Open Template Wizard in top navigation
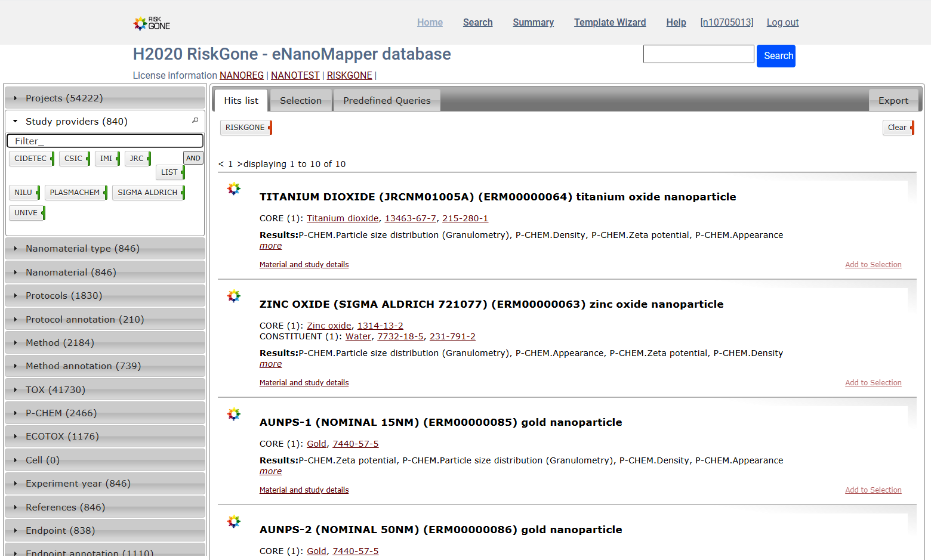Viewport: 931px width, 560px height. click(610, 23)
